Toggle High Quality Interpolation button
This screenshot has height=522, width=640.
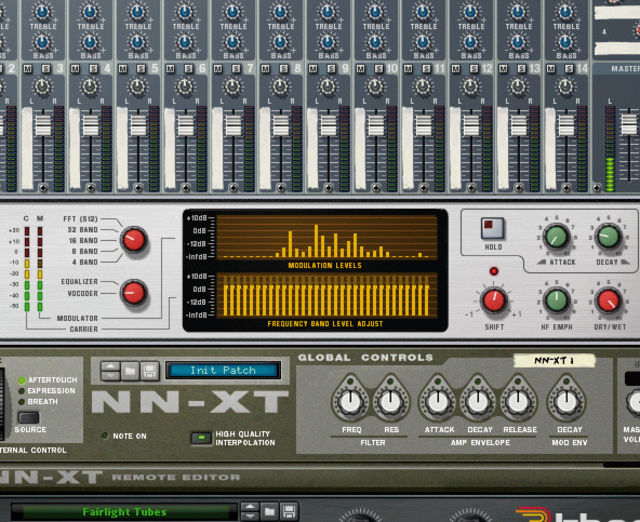coord(201,438)
